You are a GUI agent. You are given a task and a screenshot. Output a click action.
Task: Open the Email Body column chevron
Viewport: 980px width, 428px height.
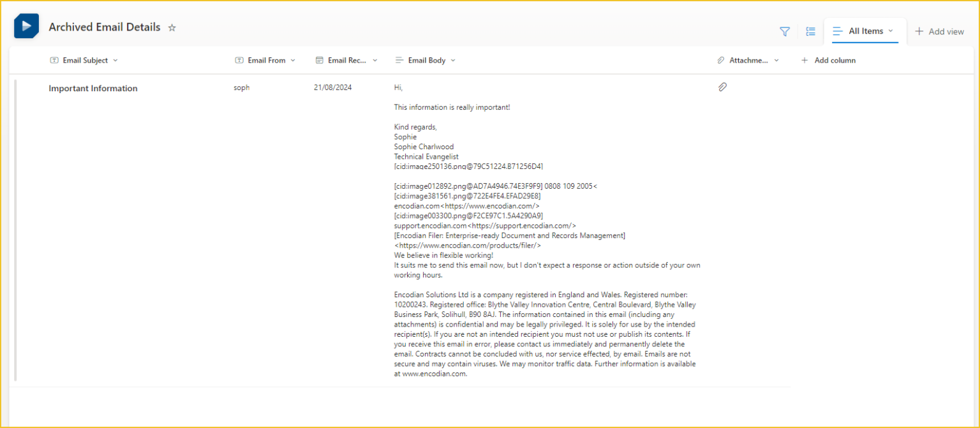(x=452, y=60)
